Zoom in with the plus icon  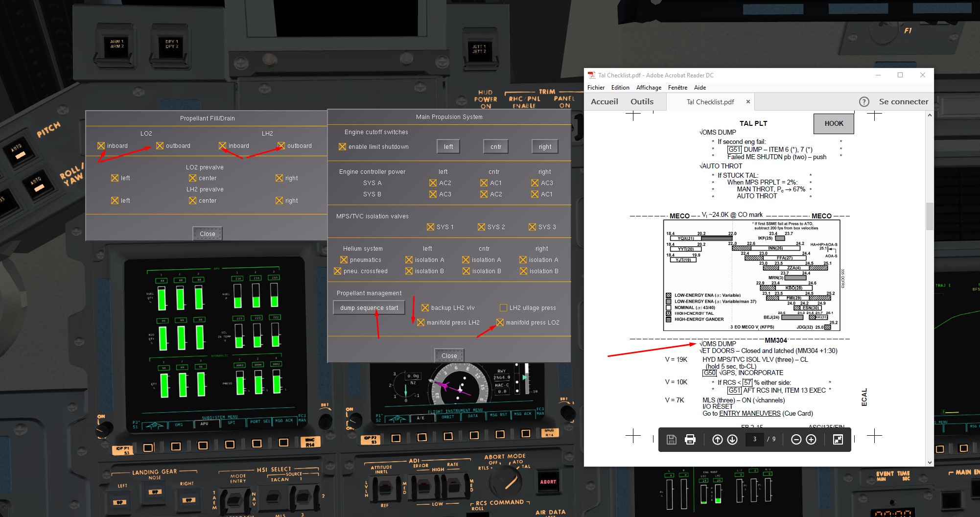(x=811, y=440)
